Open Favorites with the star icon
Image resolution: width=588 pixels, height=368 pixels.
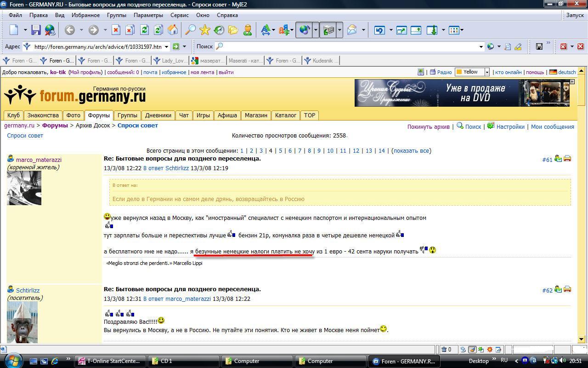tap(205, 30)
